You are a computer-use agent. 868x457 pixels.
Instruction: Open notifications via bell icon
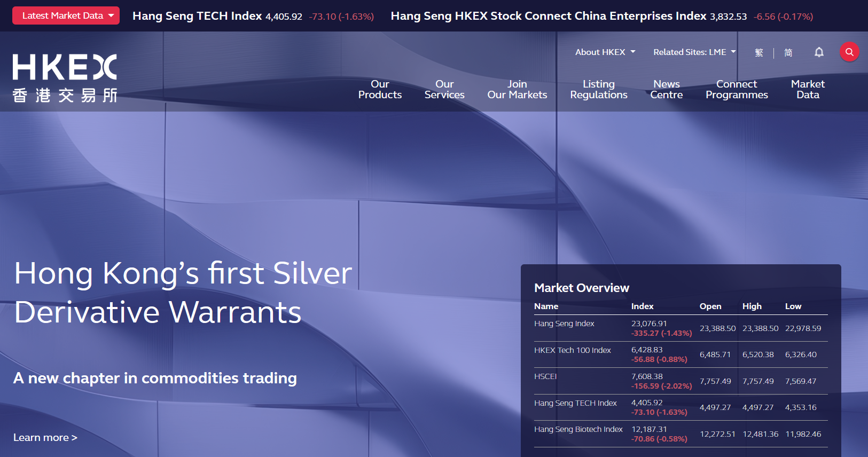tap(819, 52)
